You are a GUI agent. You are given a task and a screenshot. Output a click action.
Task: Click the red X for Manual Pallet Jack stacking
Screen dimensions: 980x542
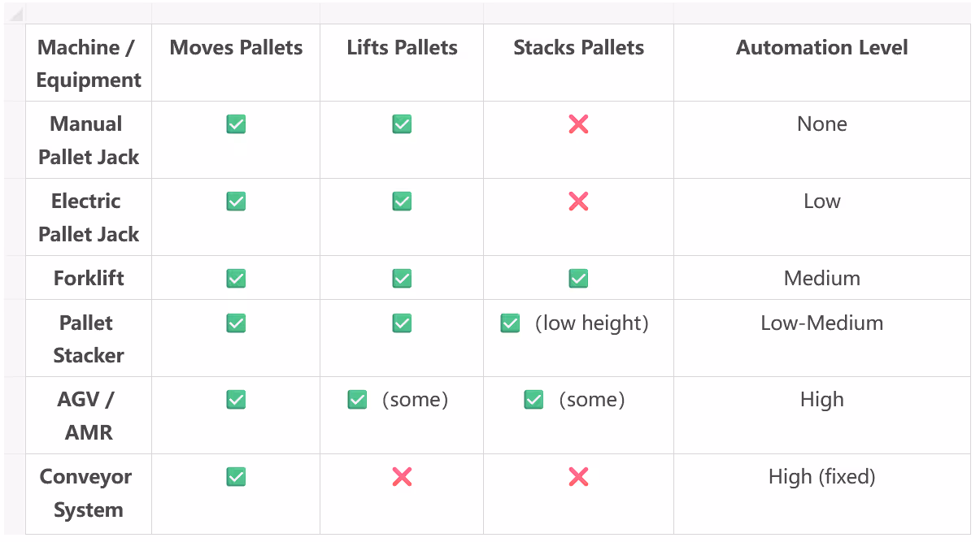[x=578, y=124]
